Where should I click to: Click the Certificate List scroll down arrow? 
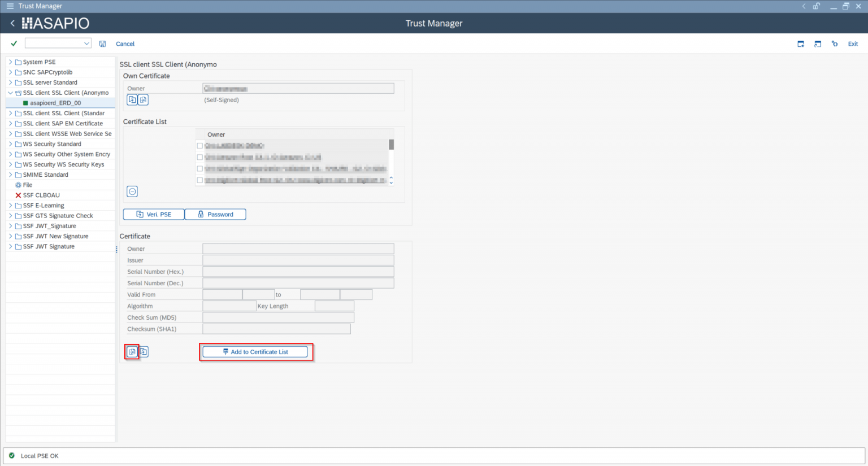pos(391,183)
